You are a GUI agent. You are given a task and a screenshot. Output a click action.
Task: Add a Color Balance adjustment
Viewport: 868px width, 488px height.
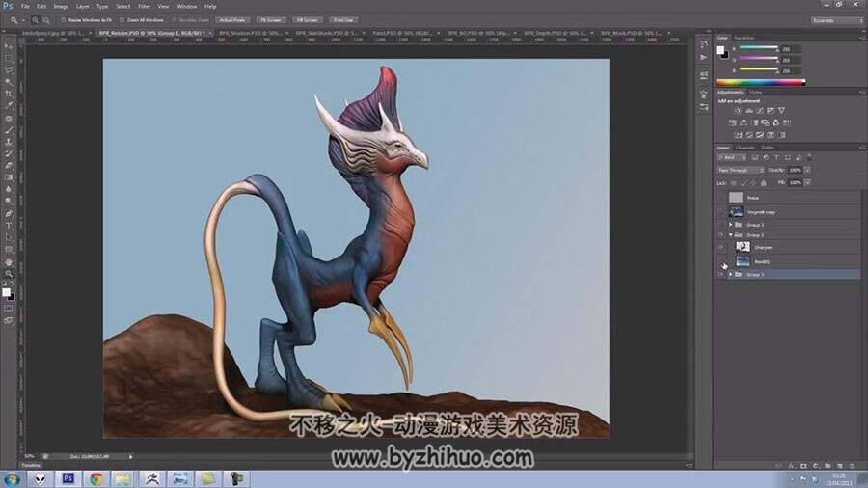pyautogui.click(x=744, y=122)
